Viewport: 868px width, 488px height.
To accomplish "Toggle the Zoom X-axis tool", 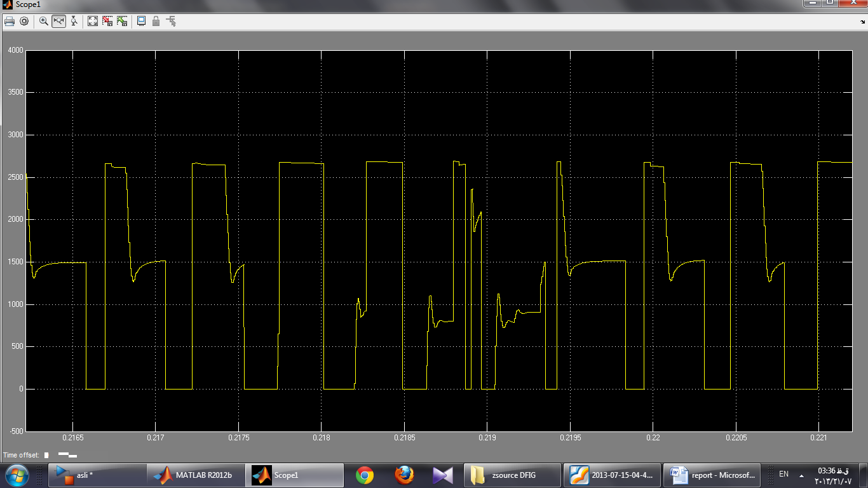I will point(59,21).
